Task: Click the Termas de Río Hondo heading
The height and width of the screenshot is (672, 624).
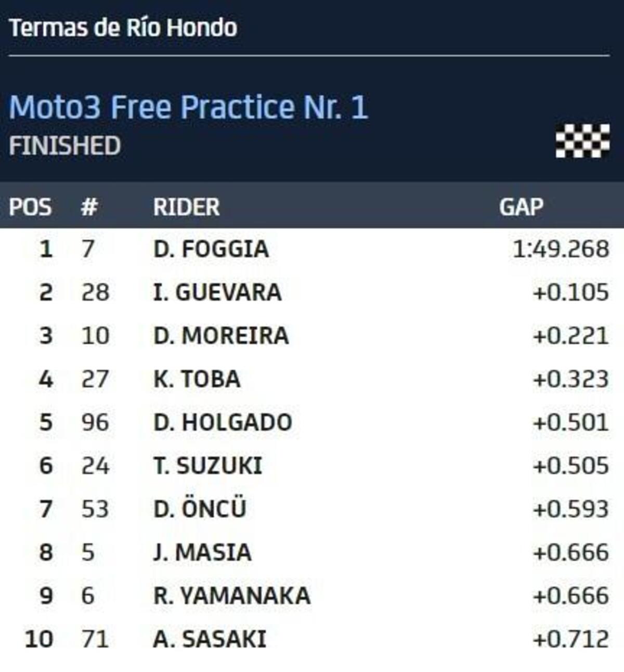Action: pyautogui.click(x=123, y=28)
